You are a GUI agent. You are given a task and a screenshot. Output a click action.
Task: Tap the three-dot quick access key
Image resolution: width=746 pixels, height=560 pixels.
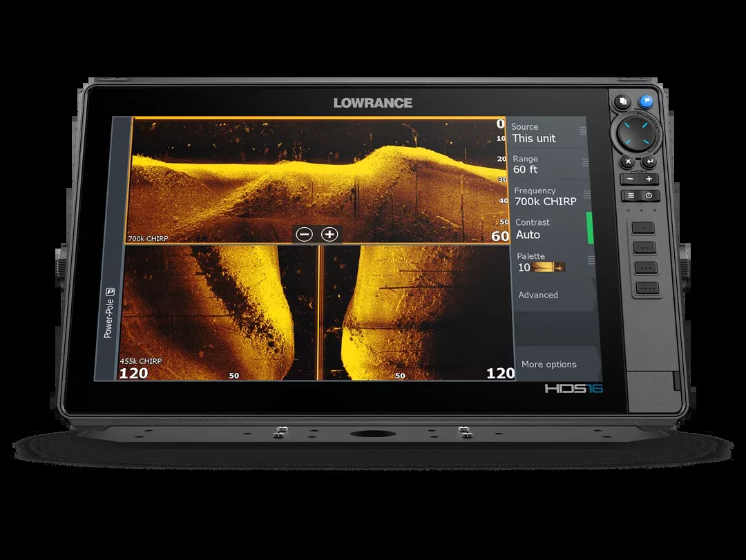[646, 267]
